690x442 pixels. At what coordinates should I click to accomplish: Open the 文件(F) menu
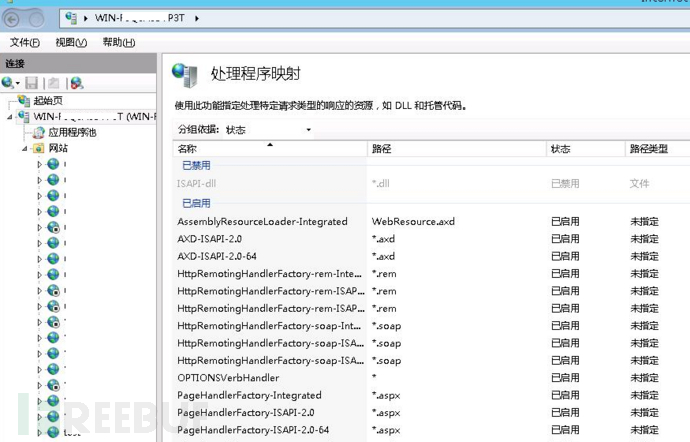[25, 42]
